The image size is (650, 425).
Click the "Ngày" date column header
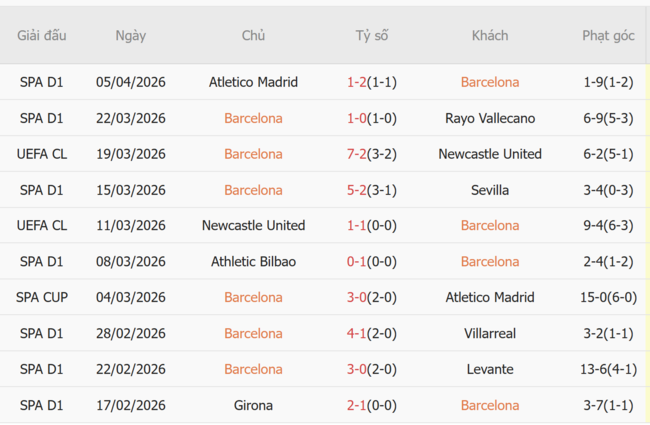click(x=130, y=35)
